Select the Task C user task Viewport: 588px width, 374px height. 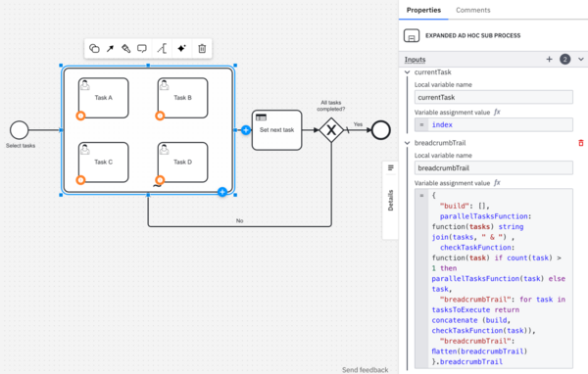click(104, 163)
